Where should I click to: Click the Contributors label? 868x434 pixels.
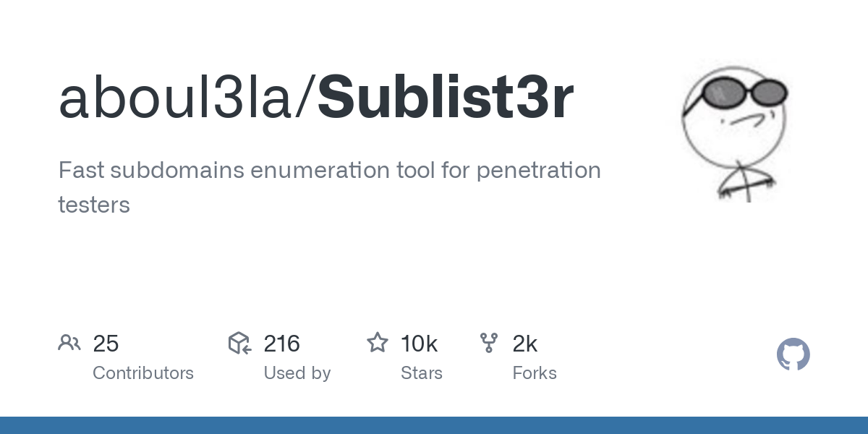[143, 373]
